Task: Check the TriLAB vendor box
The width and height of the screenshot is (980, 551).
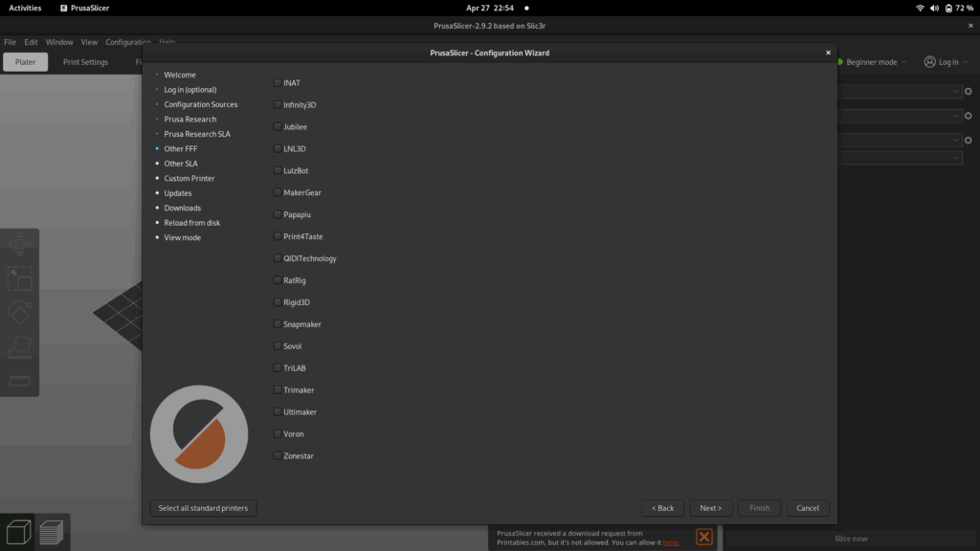Action: coord(278,368)
